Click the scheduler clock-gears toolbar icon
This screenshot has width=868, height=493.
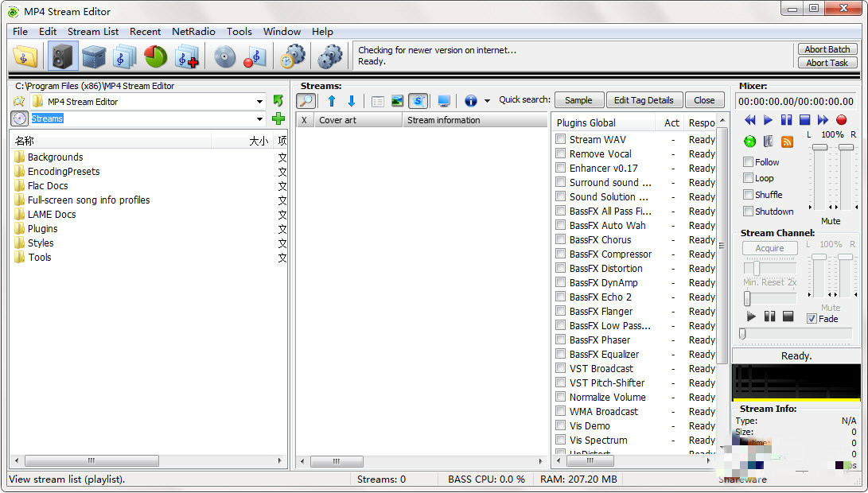(293, 56)
